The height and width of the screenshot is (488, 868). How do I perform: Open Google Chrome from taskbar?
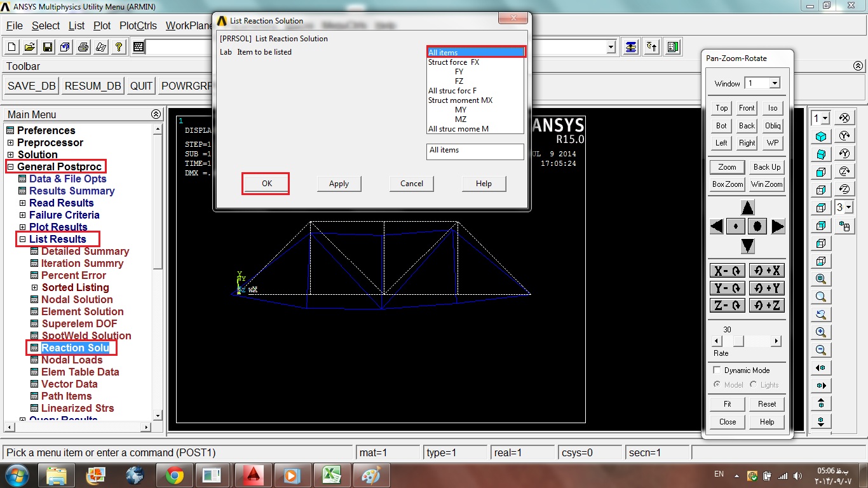coord(175,475)
